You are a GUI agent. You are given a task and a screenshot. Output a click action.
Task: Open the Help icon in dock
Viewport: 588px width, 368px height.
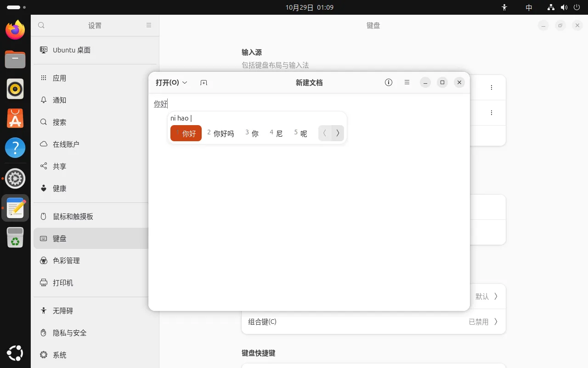[15, 148]
